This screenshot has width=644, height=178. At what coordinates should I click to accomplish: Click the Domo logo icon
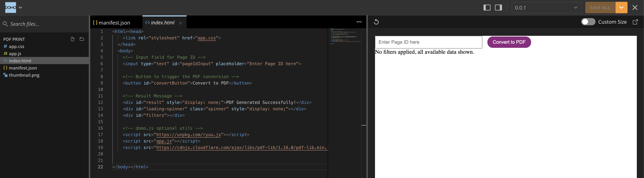tap(11, 8)
